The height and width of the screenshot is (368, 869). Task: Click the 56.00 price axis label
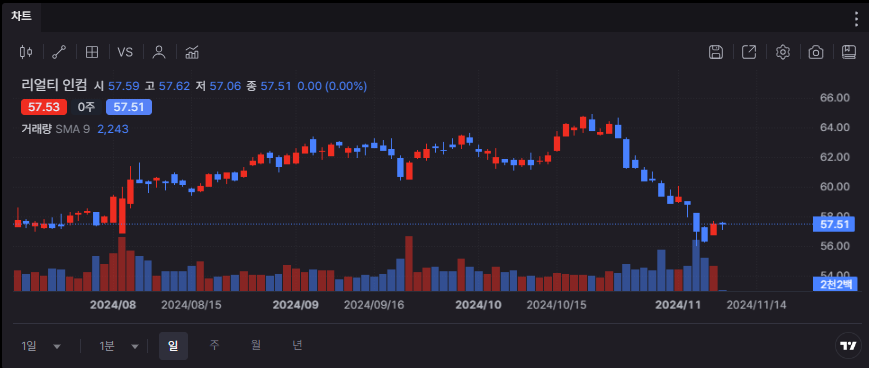(x=835, y=246)
